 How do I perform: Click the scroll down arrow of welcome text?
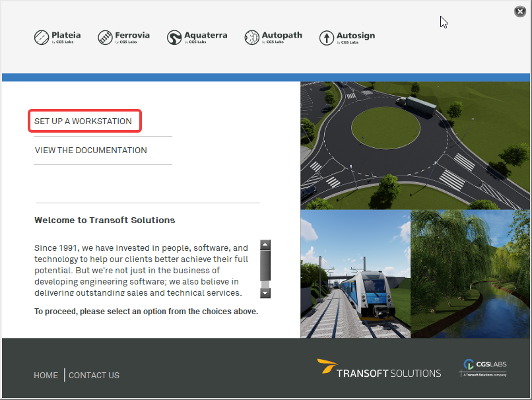(265, 293)
